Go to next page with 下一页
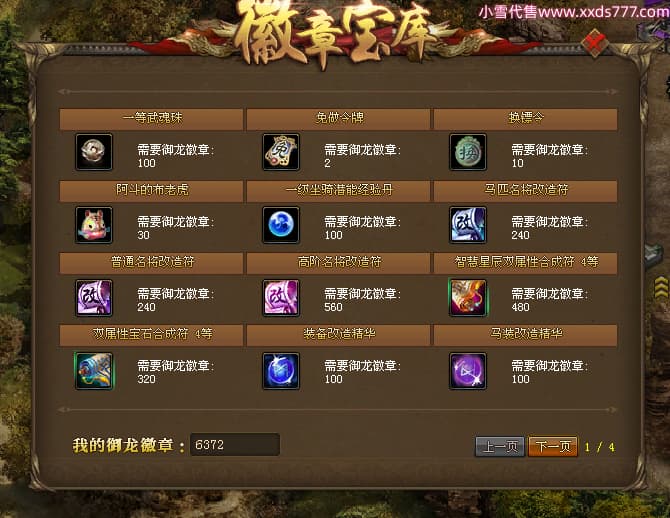The height and width of the screenshot is (518, 670). [553, 447]
